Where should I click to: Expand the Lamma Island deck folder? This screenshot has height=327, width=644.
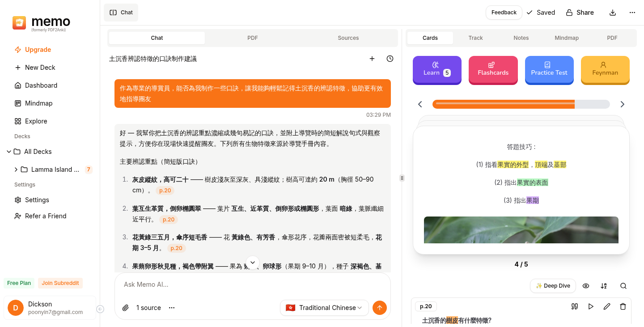pyautogui.click(x=16, y=170)
